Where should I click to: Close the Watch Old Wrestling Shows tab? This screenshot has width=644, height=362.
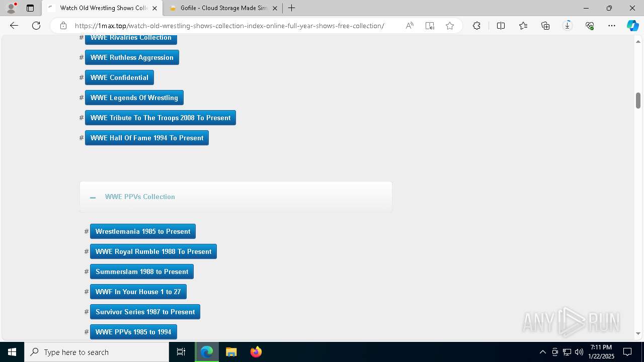pyautogui.click(x=154, y=8)
